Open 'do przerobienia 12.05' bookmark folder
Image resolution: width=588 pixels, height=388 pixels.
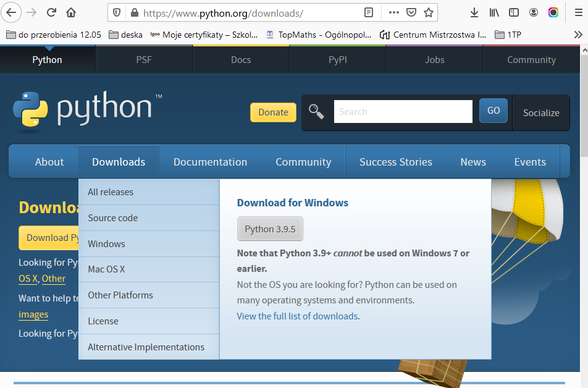[x=54, y=35]
